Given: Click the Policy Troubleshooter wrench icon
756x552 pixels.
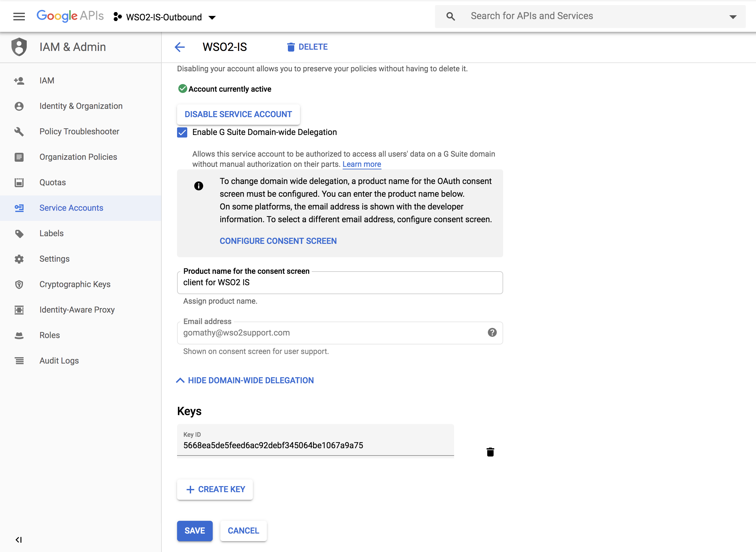Looking at the screenshot, I should (x=19, y=131).
